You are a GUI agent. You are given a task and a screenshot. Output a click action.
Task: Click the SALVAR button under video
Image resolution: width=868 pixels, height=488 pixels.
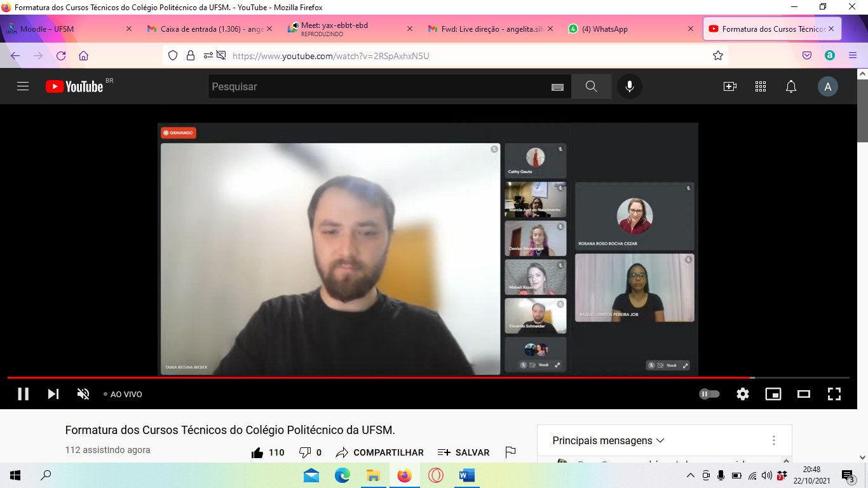pos(464,452)
